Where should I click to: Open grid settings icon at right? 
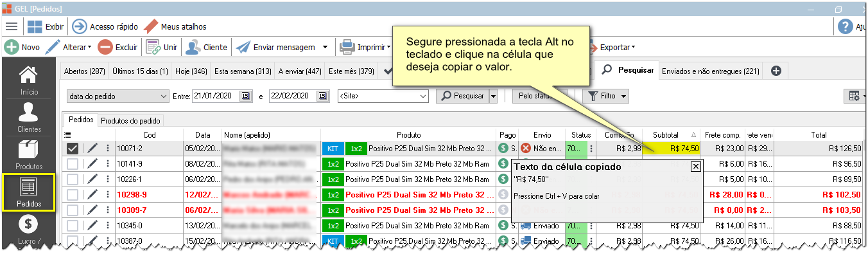[x=854, y=96]
